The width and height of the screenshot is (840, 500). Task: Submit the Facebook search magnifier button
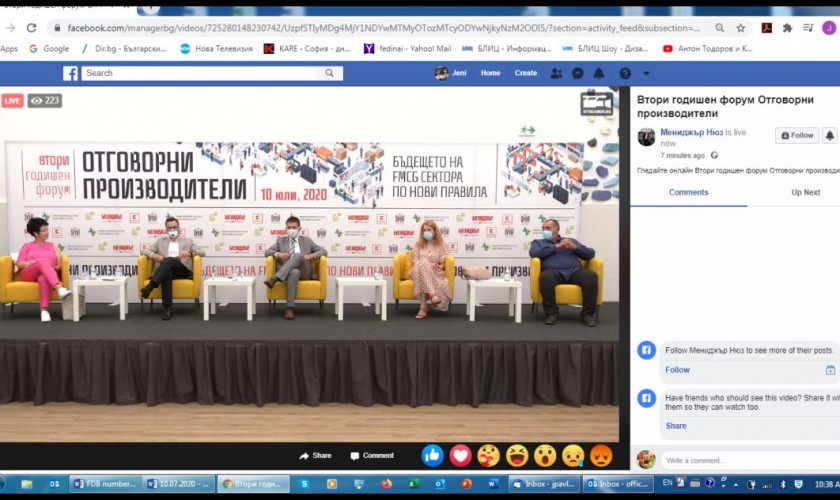[x=329, y=73]
